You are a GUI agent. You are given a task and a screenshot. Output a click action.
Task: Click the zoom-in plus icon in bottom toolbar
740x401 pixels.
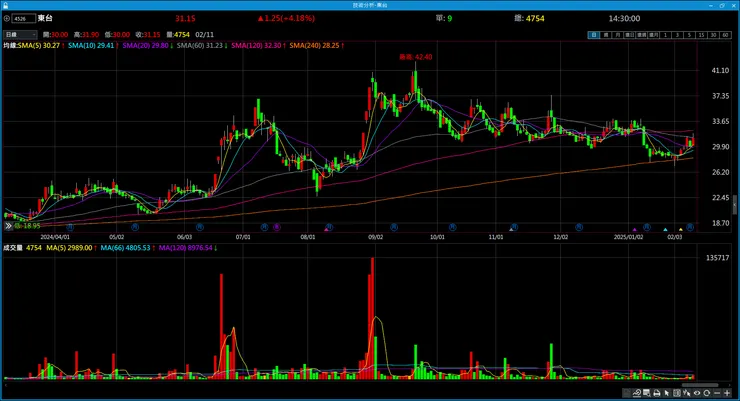(x=727, y=393)
